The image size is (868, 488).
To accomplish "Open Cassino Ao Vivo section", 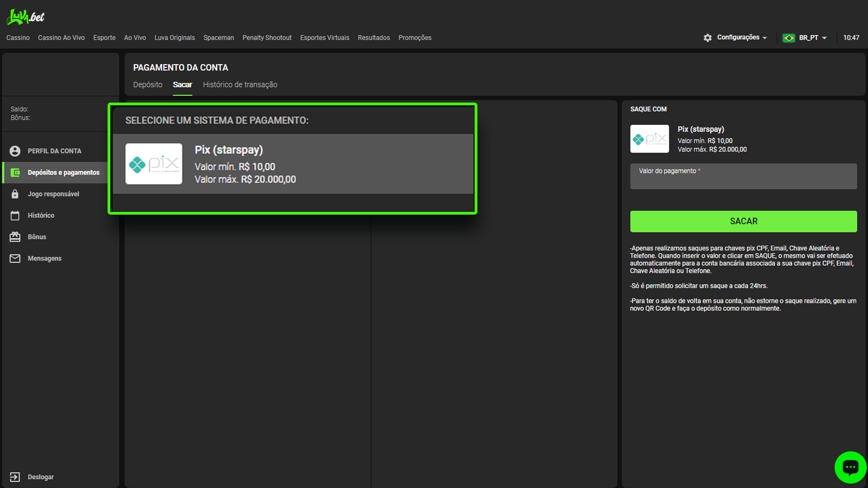I will (61, 38).
